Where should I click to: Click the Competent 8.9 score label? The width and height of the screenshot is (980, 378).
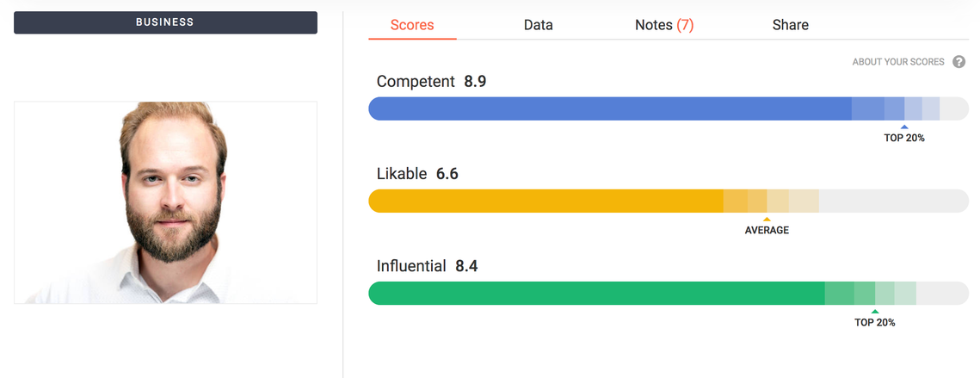tap(431, 81)
